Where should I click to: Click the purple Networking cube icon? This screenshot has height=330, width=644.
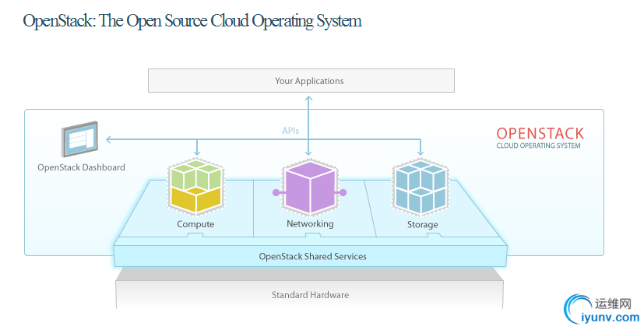point(310,187)
